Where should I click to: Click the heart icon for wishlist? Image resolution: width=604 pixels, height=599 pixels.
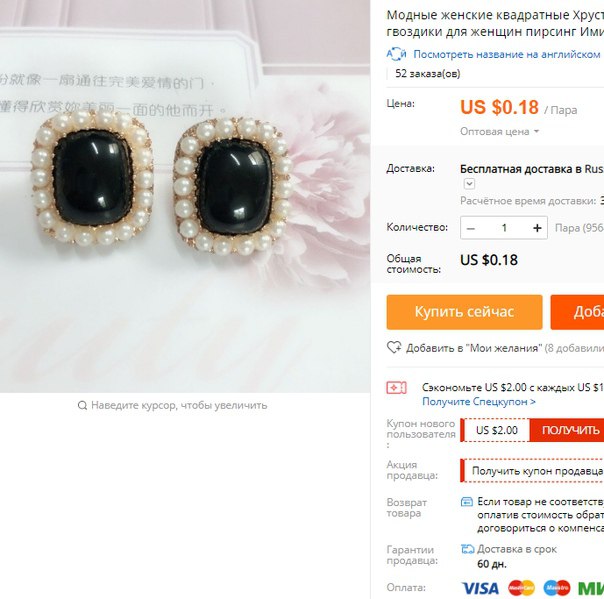[394, 347]
